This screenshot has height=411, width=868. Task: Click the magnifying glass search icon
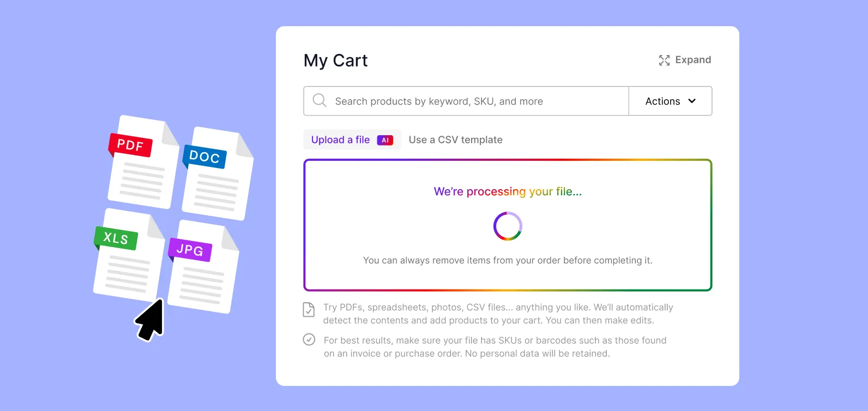[x=320, y=100]
